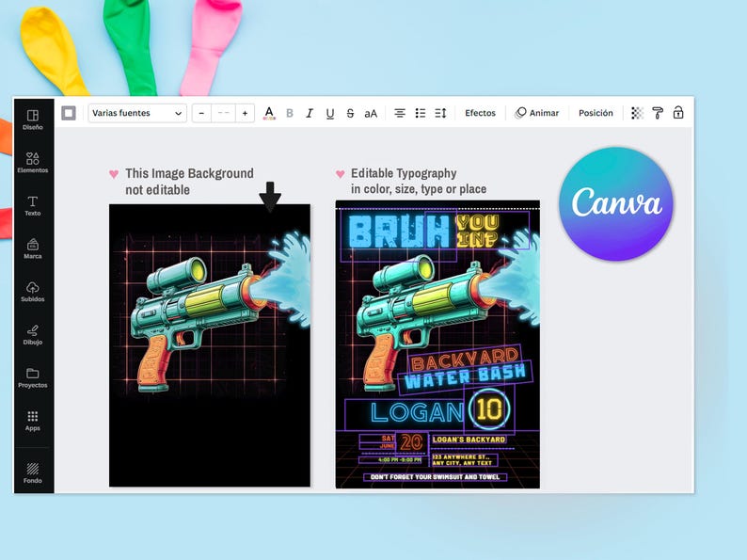The width and height of the screenshot is (747, 560).
Task: Open the Fondo background panel
Action: (x=32, y=472)
